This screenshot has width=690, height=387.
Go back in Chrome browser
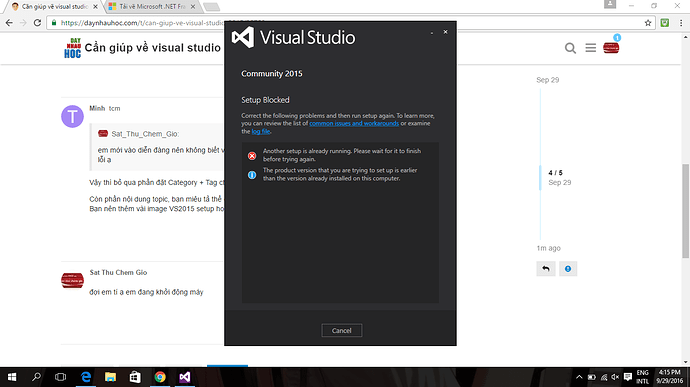pyautogui.click(x=9, y=22)
